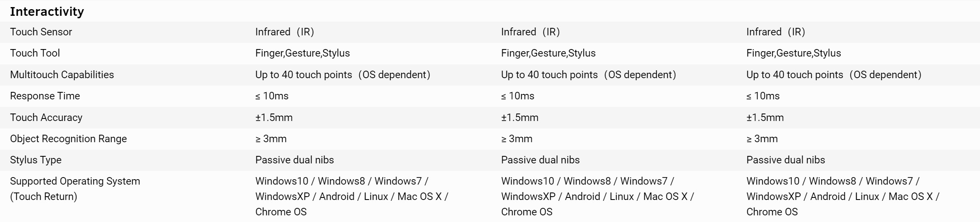Select the Multitouch Capabilities row label
Viewport: 980px width, 222px height.
[x=62, y=75]
